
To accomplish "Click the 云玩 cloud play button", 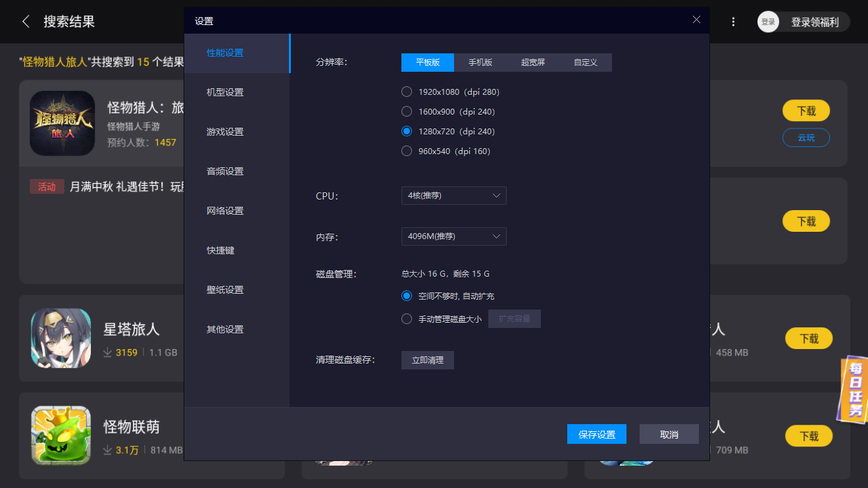I will click(805, 138).
